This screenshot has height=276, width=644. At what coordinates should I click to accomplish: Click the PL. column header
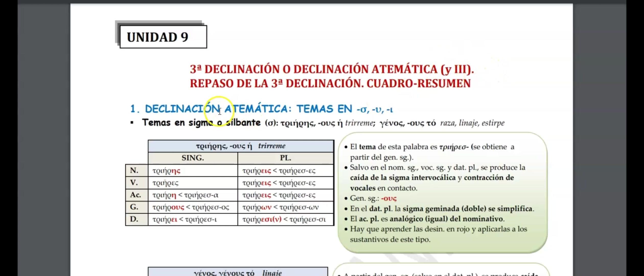point(285,158)
